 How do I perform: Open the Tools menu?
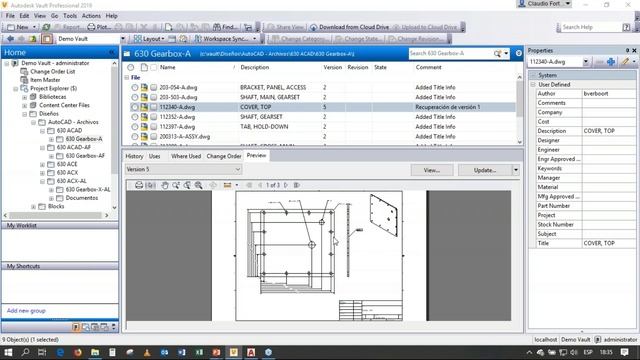[70, 16]
